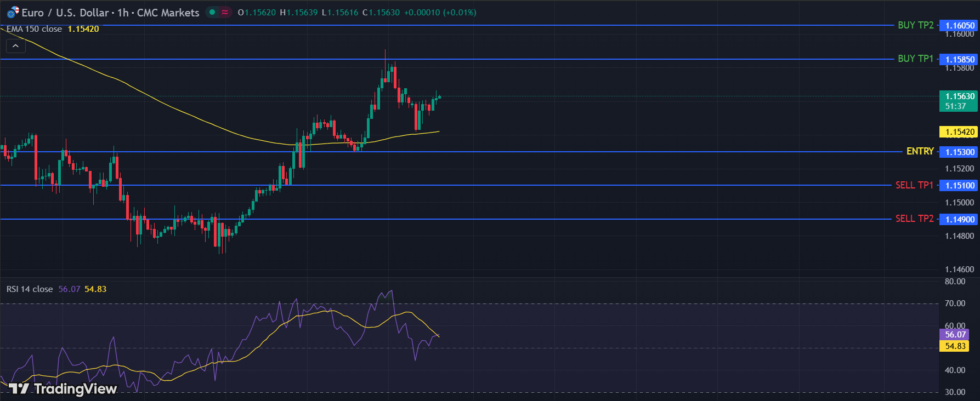Click the 1.14900 SELL TP2 price tag

click(x=959, y=219)
